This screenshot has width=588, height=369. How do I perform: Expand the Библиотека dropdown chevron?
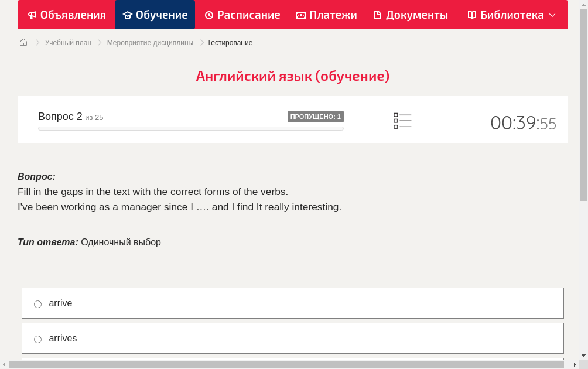coord(552,15)
